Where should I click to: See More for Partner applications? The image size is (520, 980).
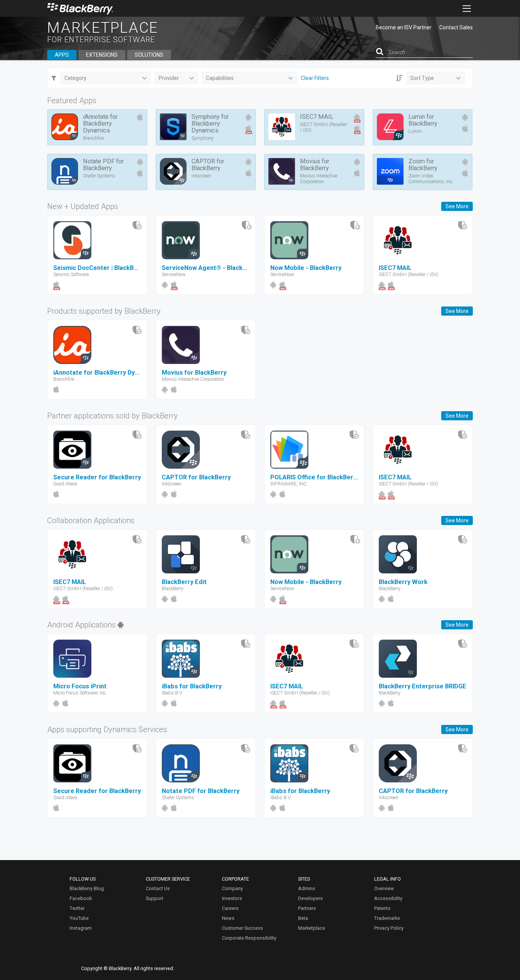click(x=457, y=416)
